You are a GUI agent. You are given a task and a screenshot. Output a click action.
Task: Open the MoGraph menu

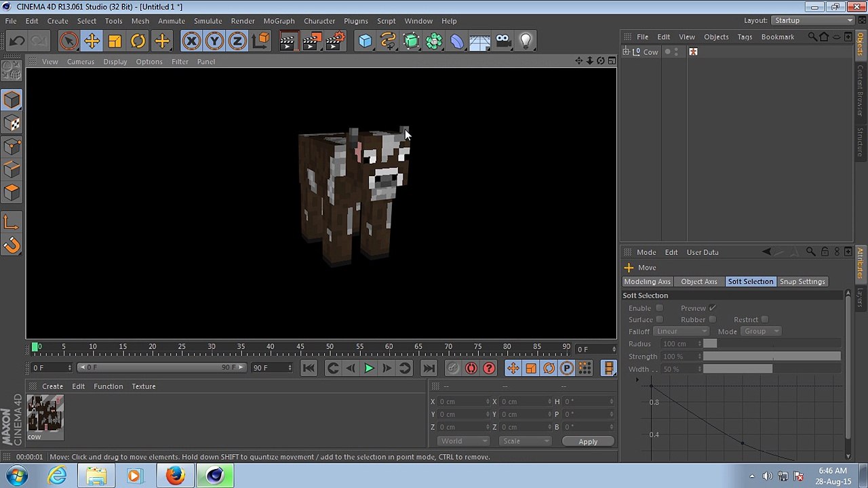tap(279, 21)
